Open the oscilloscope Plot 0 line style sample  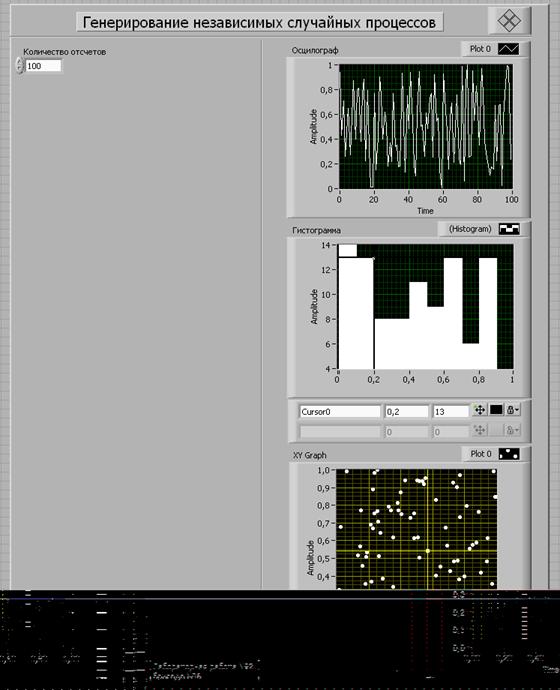[x=508, y=49]
